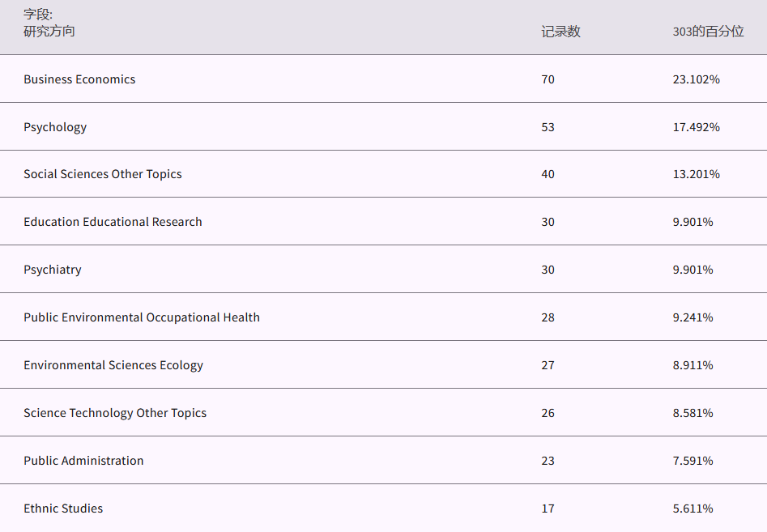767x532 pixels.
Task: Click record count 70 for Business Economics
Action: click(x=548, y=79)
